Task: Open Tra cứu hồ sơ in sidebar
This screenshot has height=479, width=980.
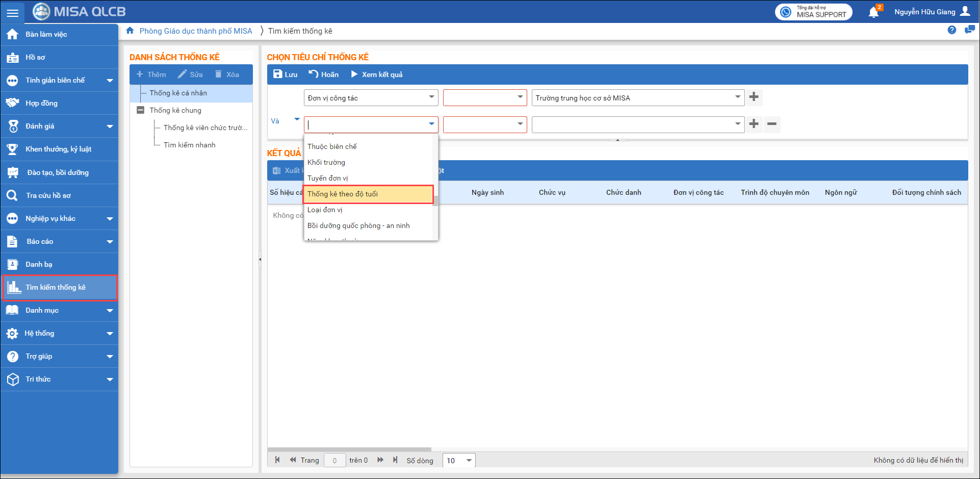Action: 48,195
